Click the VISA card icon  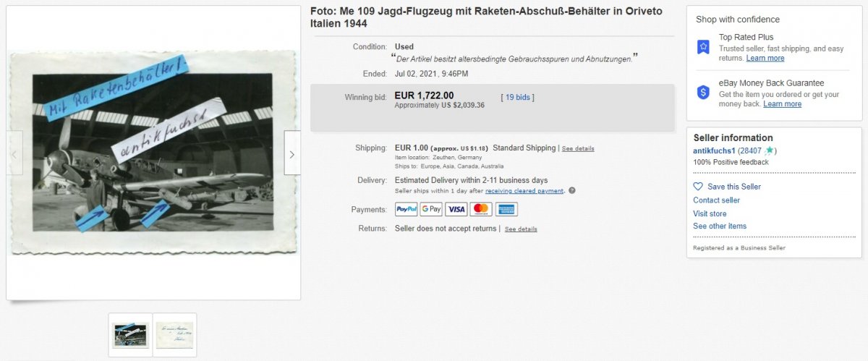click(x=456, y=209)
